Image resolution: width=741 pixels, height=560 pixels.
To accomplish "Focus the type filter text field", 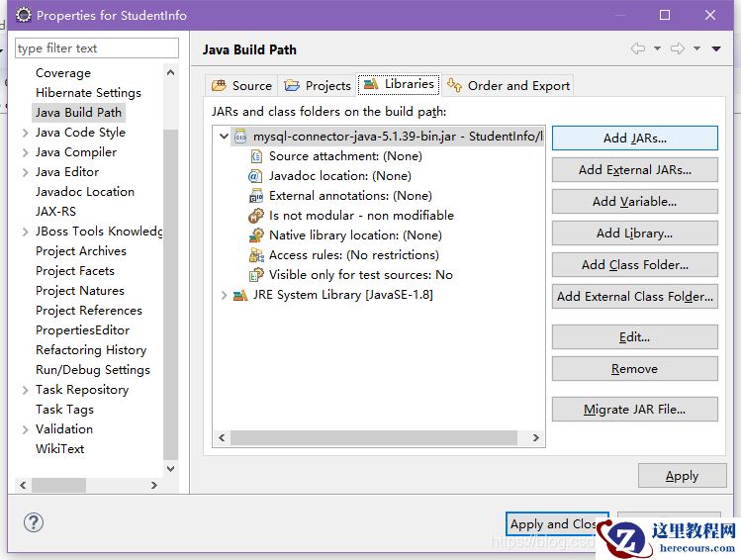I will pyautogui.click(x=97, y=48).
